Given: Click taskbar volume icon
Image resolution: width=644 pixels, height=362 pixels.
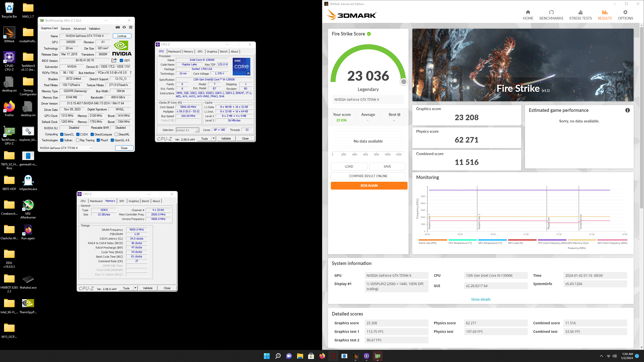Looking at the screenshot, I should point(615,356).
